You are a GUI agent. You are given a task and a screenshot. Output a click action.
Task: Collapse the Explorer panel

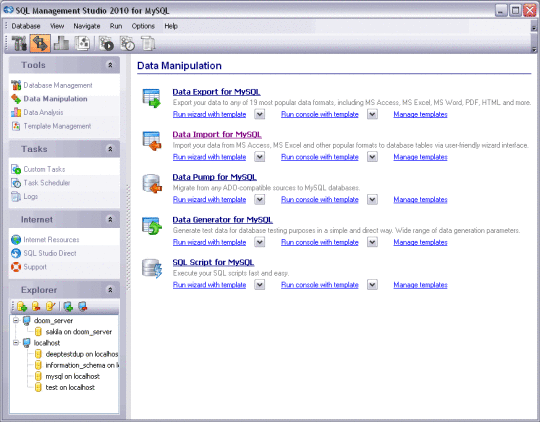point(110,290)
